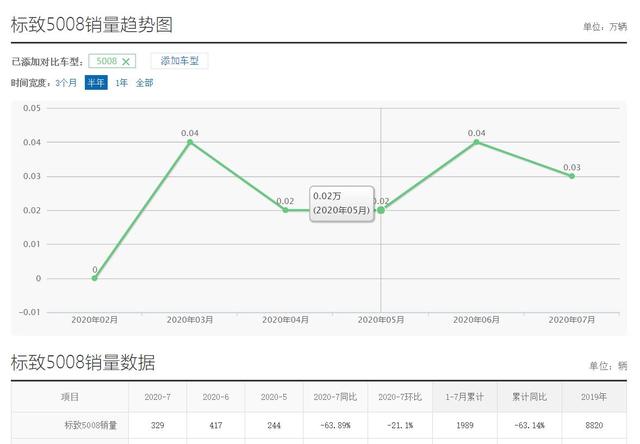The image size is (640, 444).
Task: Click the 标致5008销量 row label
Action: pyautogui.click(x=91, y=425)
